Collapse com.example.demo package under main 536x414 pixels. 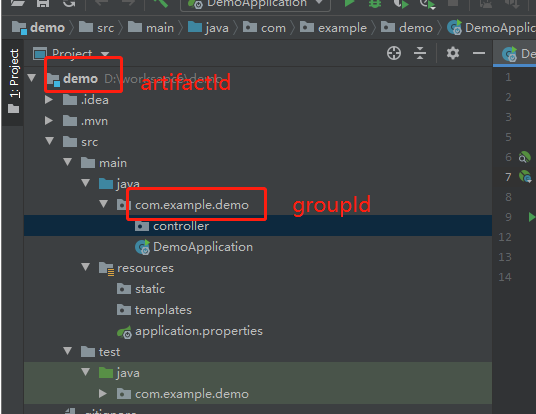(x=104, y=204)
